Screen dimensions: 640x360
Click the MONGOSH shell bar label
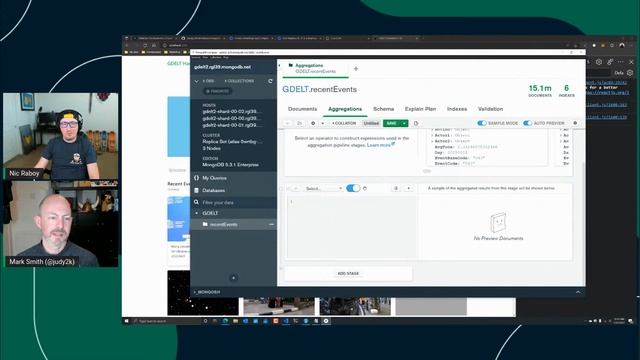(x=207, y=292)
